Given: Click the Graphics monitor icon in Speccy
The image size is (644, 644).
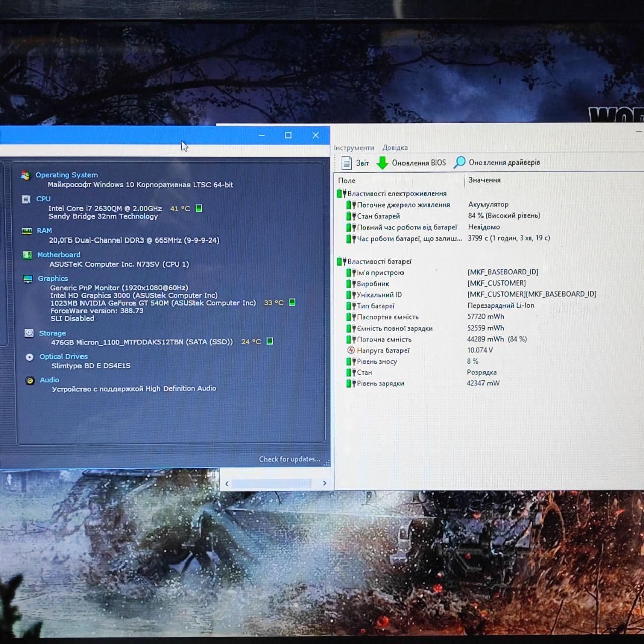Looking at the screenshot, I should point(28,279).
